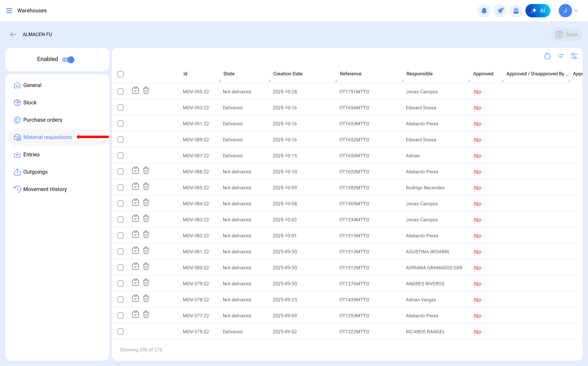Click deliver clipboard icon for MOV-386-22
588x366 pixels.
point(135,171)
